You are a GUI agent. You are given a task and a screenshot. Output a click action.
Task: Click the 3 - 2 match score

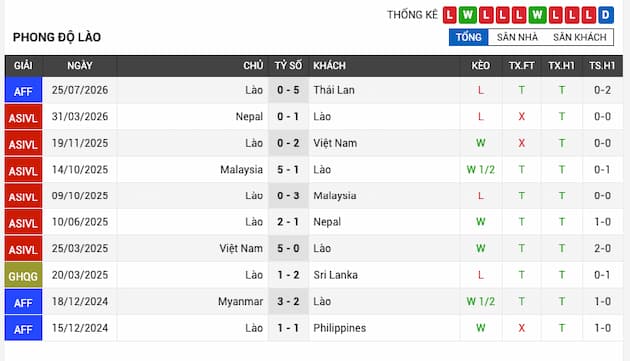[288, 302]
